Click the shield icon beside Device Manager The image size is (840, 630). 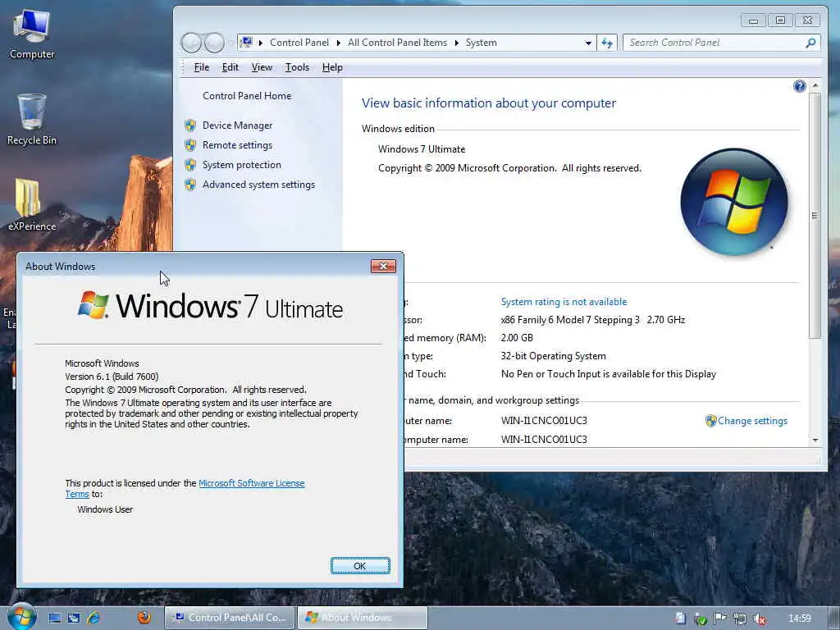click(190, 126)
